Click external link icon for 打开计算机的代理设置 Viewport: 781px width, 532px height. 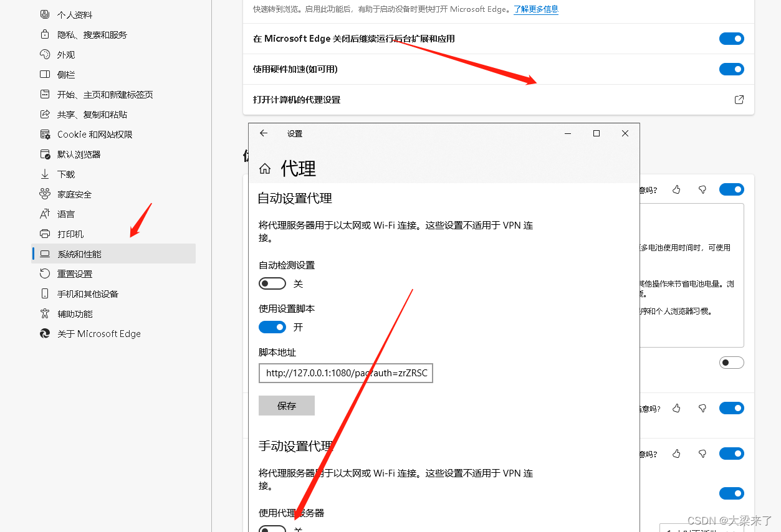pos(739,100)
